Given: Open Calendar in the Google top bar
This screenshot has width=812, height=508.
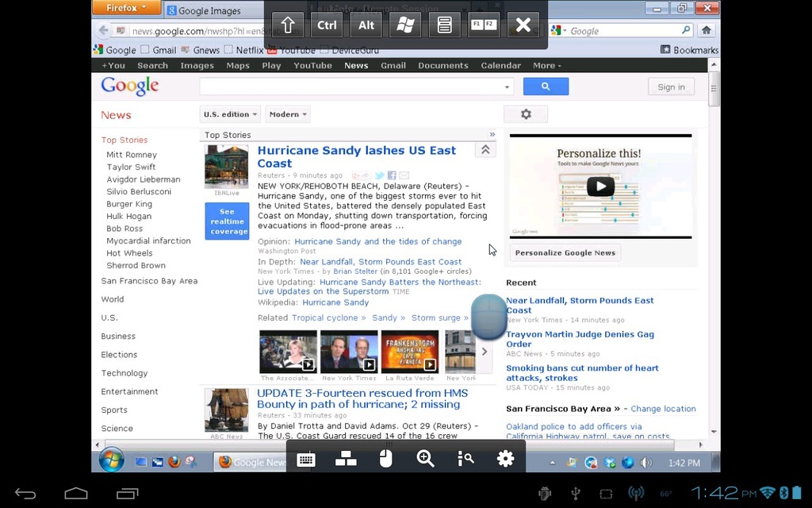Looking at the screenshot, I should (501, 65).
